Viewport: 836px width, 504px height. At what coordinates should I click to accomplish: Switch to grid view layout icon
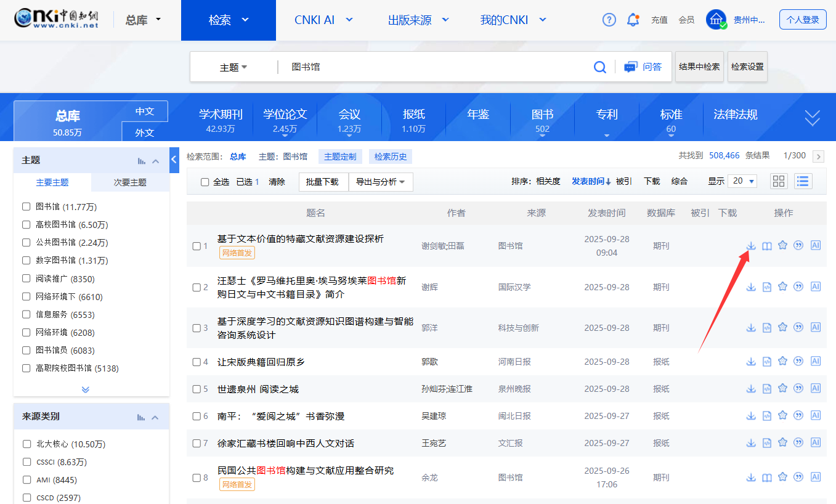tap(779, 181)
